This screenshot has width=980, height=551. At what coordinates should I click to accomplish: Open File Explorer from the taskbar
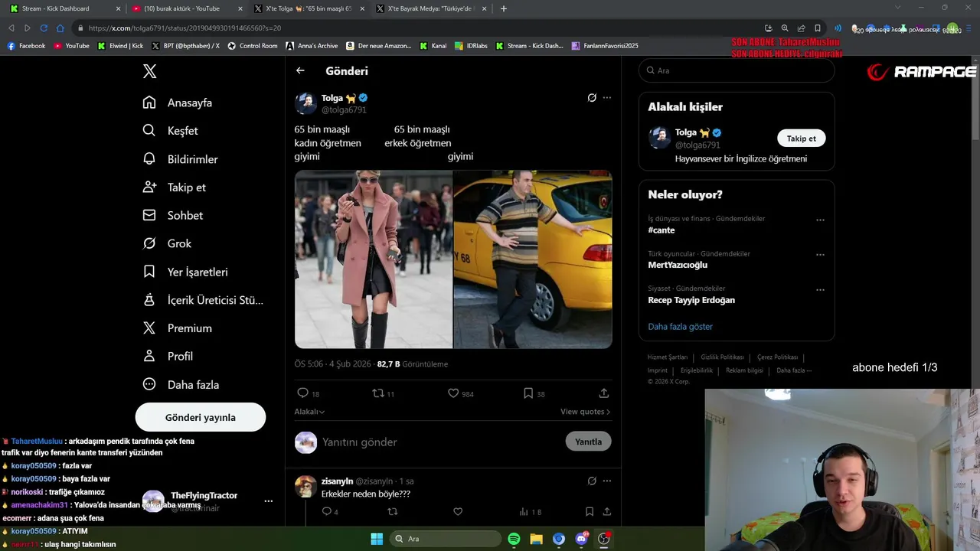536,539
